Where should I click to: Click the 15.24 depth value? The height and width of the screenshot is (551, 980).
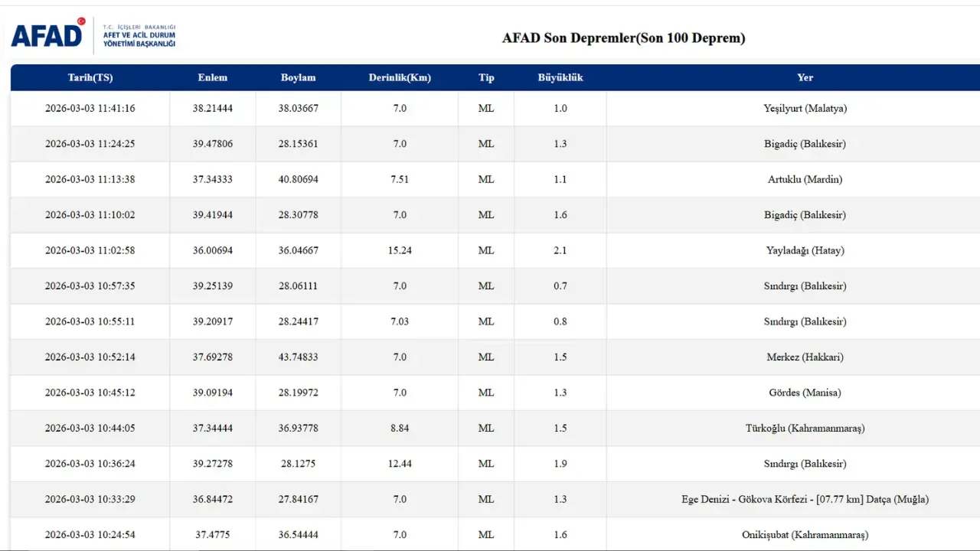(400, 251)
